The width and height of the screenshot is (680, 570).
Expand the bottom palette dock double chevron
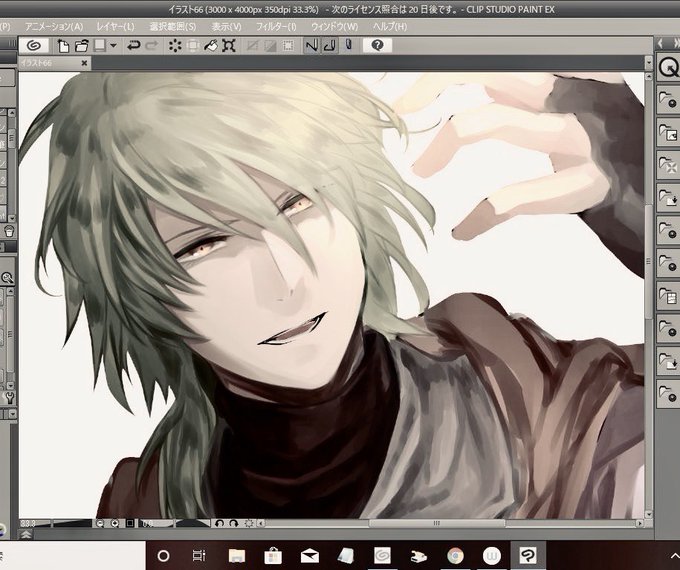coord(25,534)
